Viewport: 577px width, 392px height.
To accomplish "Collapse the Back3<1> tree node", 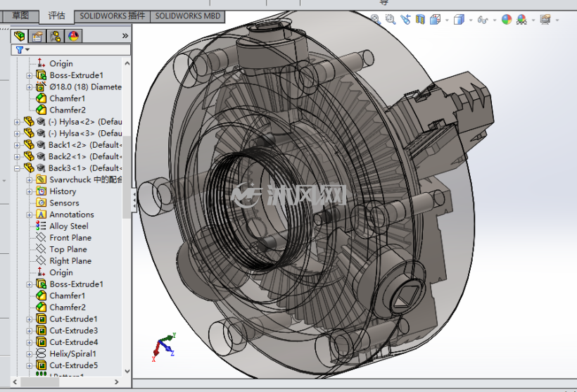I will (17, 168).
